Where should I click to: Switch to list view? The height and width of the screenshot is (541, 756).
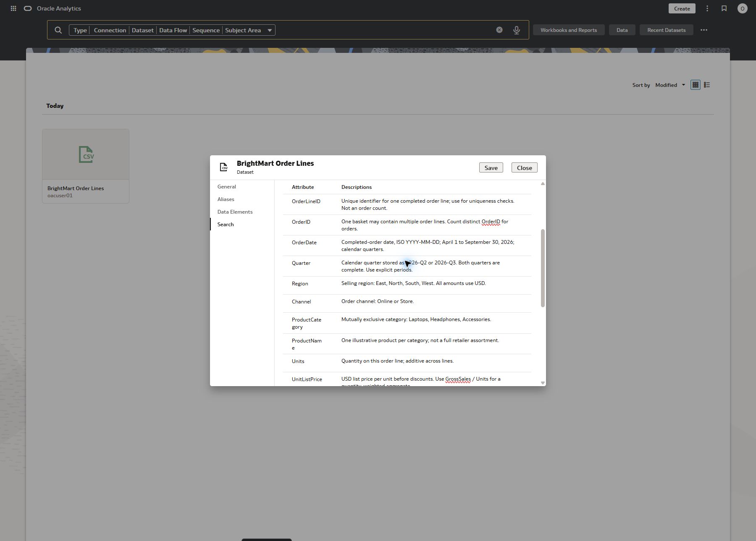(x=707, y=85)
